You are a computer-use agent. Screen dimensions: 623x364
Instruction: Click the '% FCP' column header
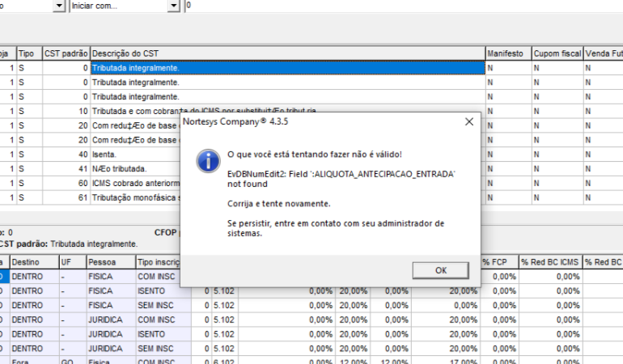[x=499, y=262]
